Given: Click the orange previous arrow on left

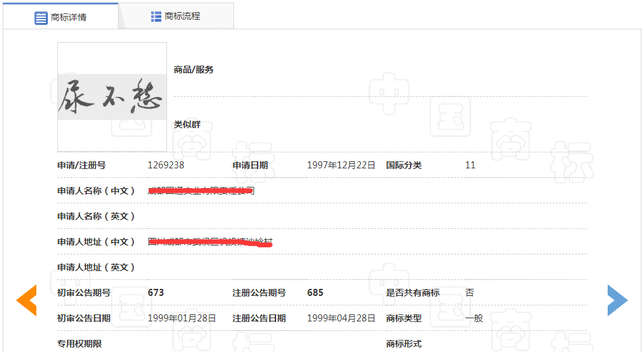Looking at the screenshot, I should coord(27,300).
